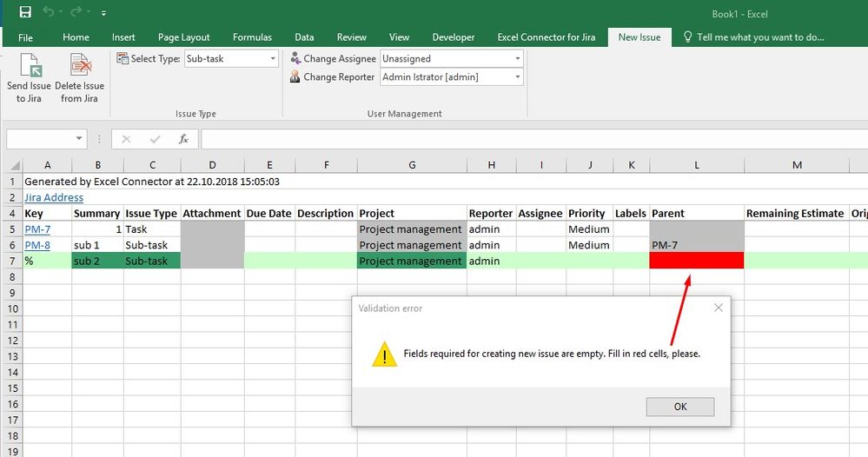Click the Redo arrow icon
The width and height of the screenshot is (868, 457).
point(76,11)
